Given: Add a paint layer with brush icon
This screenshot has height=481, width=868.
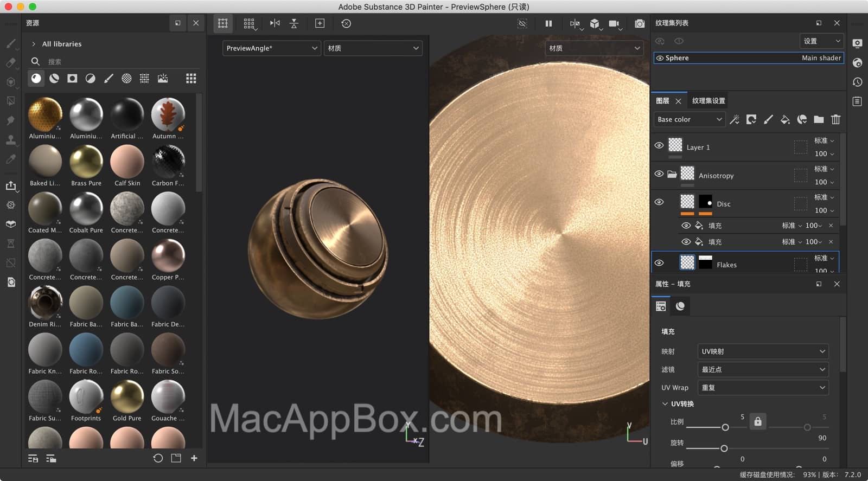Looking at the screenshot, I should click(768, 119).
